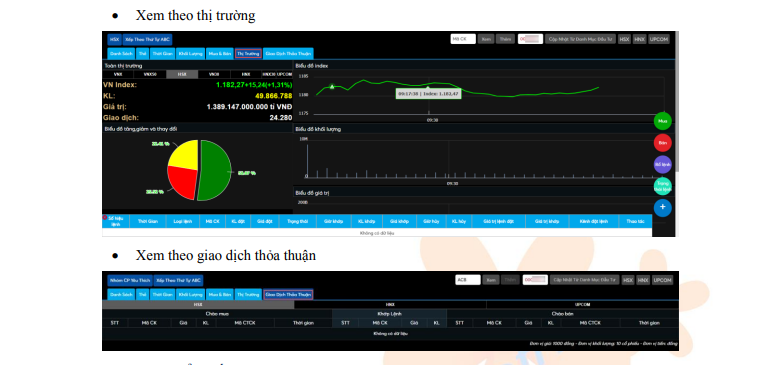Select the HNX index toggle in Toàn thị trường
This screenshot has width=775, height=365.
[245, 75]
